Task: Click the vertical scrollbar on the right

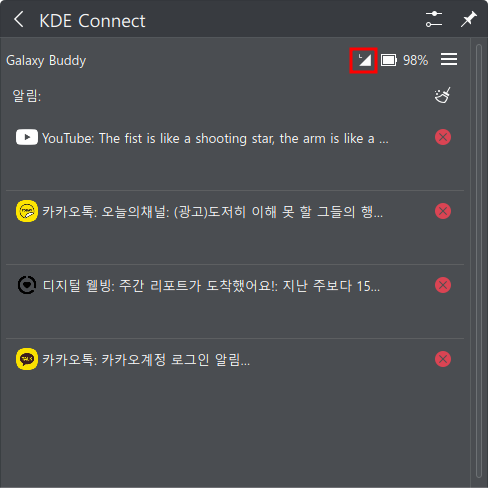Action: pyautogui.click(x=479, y=261)
